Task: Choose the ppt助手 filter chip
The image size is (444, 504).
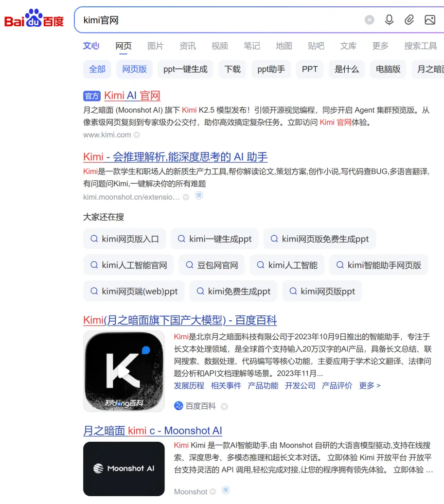Action: [271, 69]
